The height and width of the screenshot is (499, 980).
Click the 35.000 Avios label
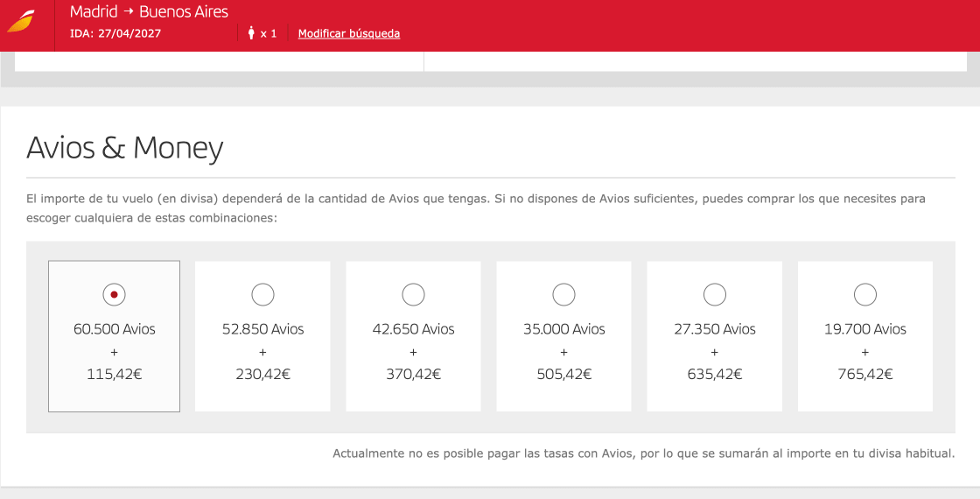click(x=563, y=329)
